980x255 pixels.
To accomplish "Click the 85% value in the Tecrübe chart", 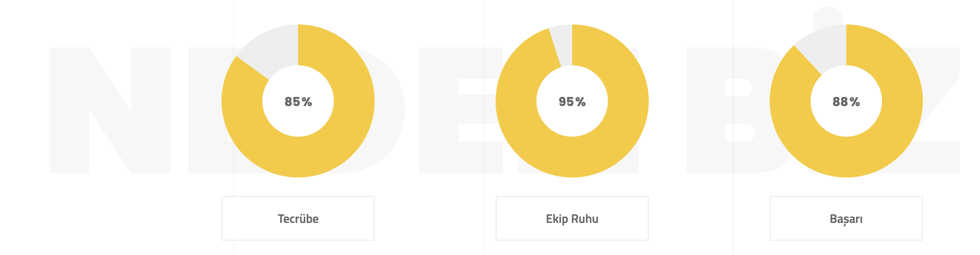I will 298,101.
